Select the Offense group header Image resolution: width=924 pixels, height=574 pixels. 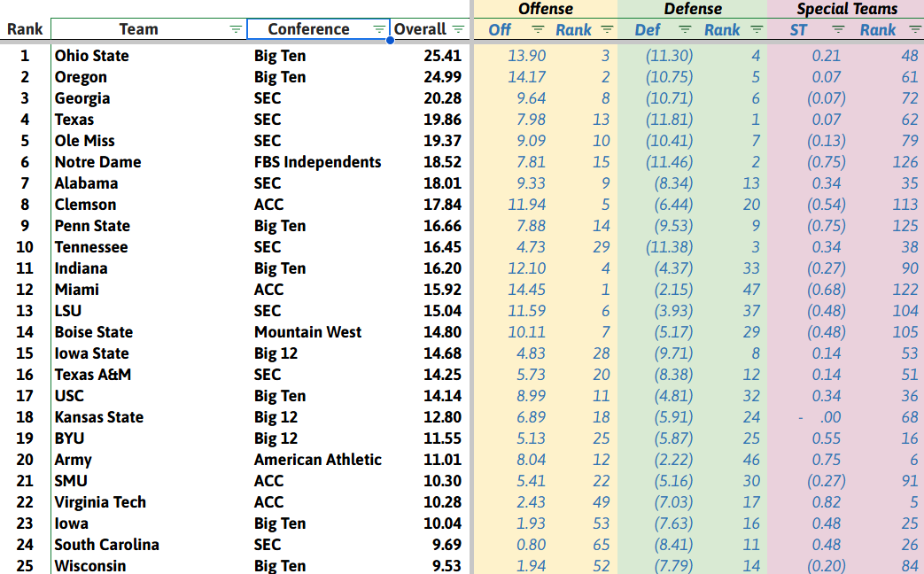pos(546,9)
